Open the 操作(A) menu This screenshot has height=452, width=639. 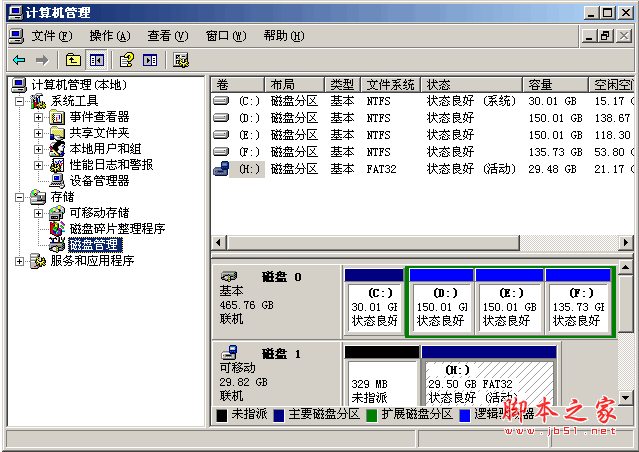110,36
